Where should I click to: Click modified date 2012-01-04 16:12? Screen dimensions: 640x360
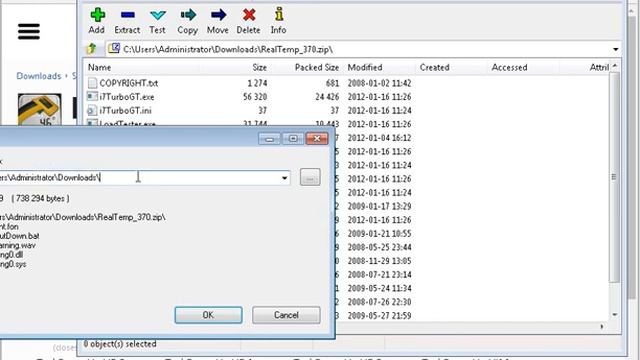(379, 138)
